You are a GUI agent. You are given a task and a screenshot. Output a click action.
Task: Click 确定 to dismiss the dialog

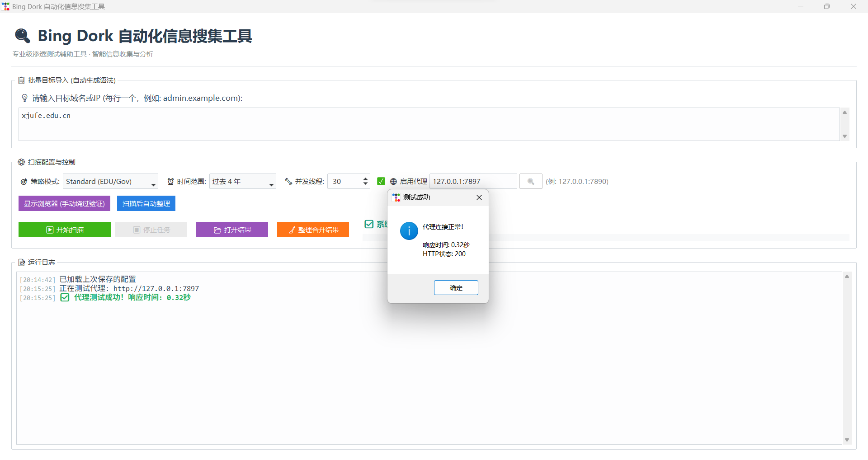[456, 288]
